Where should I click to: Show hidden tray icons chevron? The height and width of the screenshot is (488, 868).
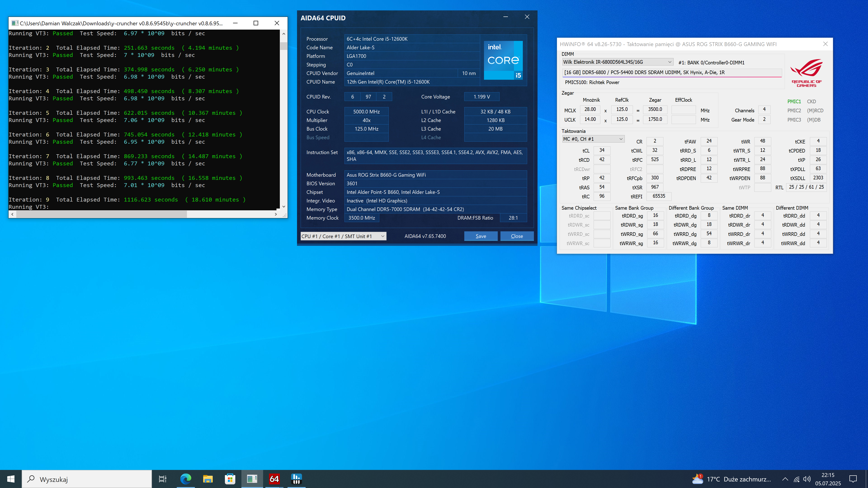click(785, 479)
